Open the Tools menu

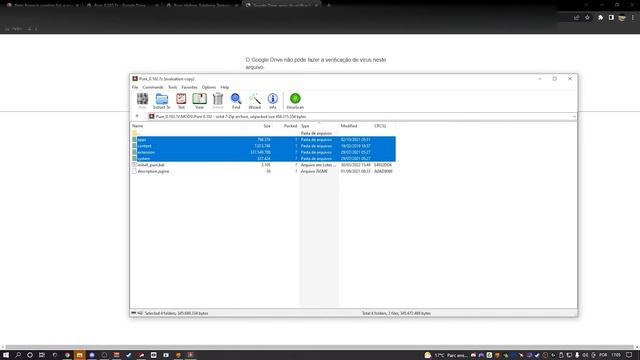click(173, 87)
